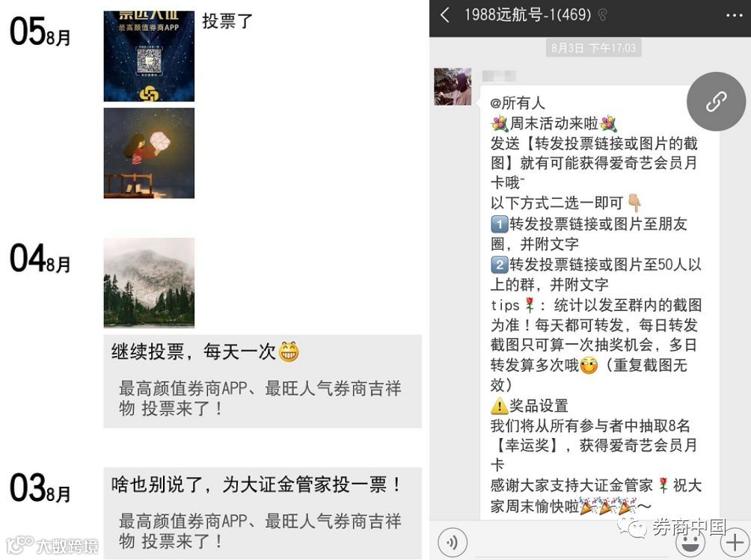Tap the ear listening-mode icon beside title
Screen dimensions: 751x560
click(603, 15)
